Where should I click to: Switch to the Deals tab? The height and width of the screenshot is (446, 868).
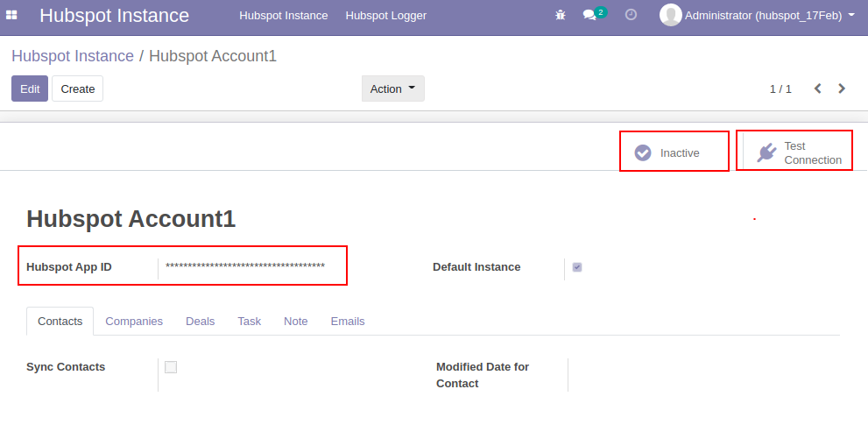(x=200, y=322)
